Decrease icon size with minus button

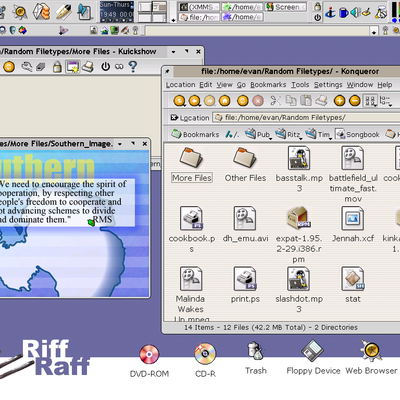click(355, 101)
